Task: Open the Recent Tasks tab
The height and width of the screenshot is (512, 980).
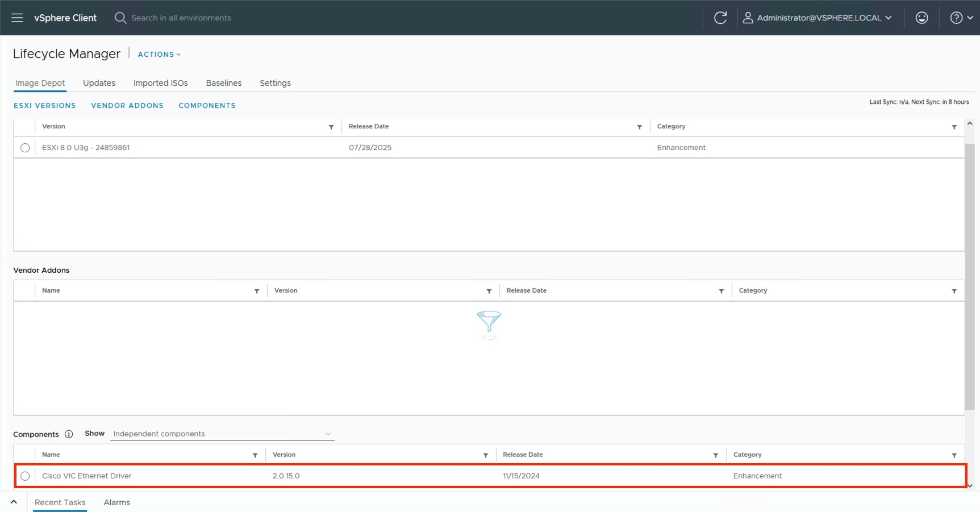Action: [x=60, y=502]
